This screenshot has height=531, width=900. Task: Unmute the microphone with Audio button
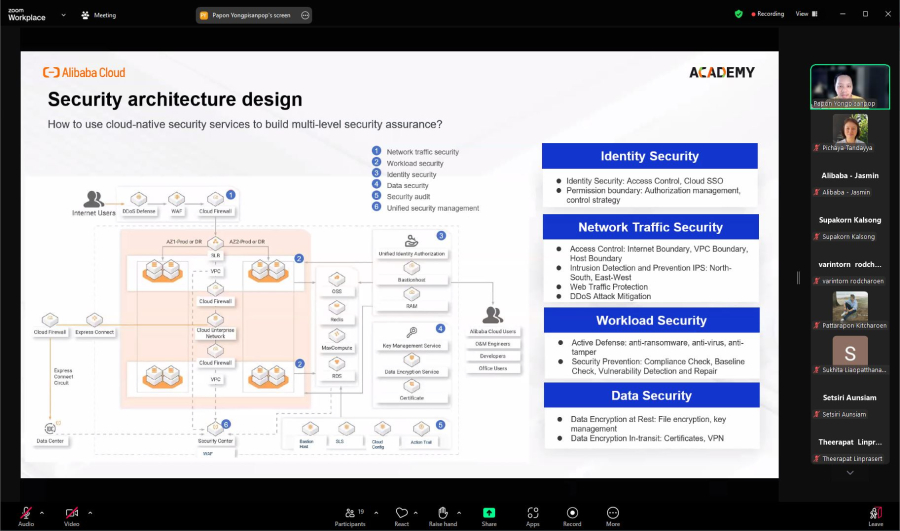click(25, 513)
